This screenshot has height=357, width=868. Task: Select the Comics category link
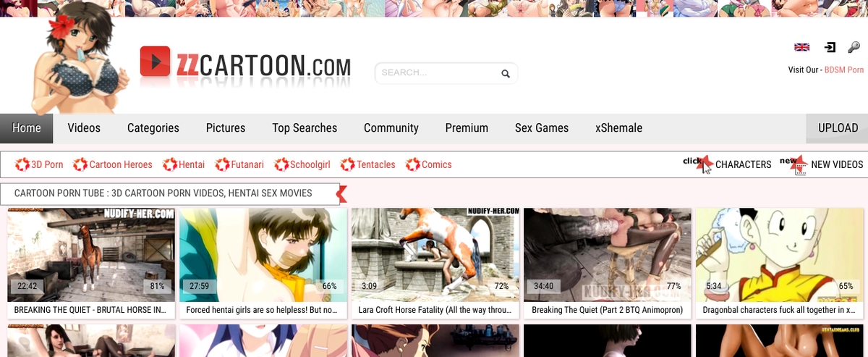437,164
